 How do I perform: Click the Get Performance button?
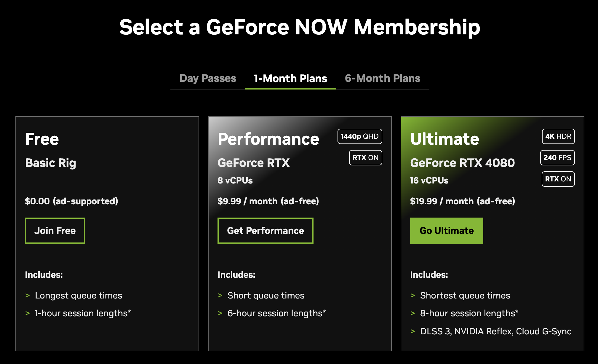click(266, 231)
